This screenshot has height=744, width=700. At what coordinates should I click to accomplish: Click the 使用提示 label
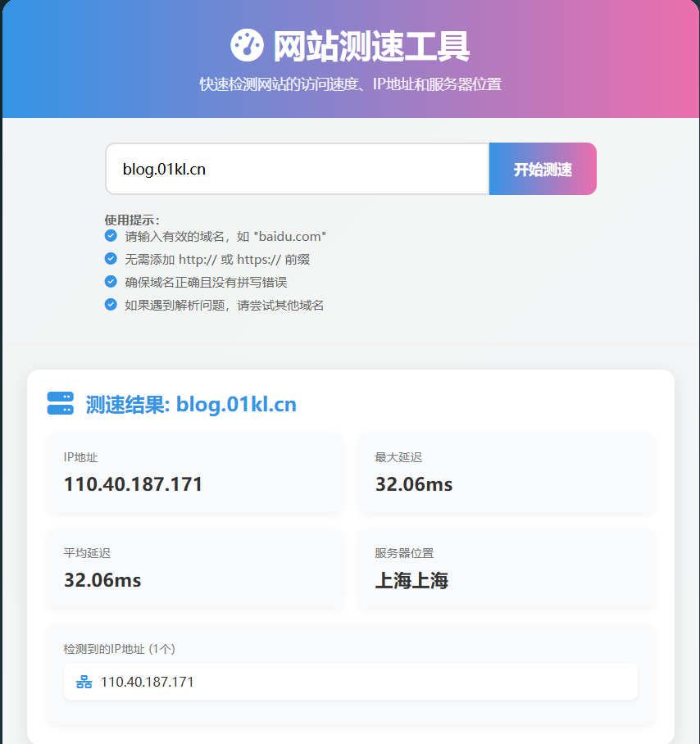pyautogui.click(x=132, y=220)
